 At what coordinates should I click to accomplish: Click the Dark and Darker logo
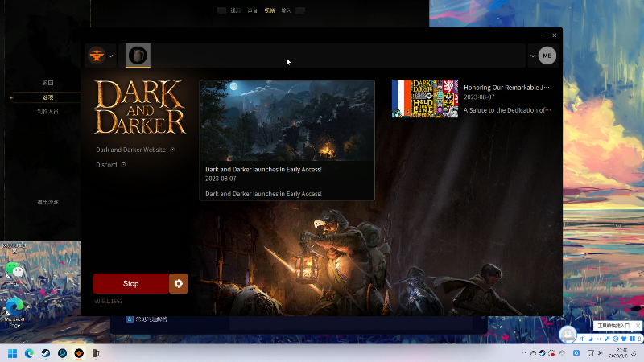[x=140, y=107]
